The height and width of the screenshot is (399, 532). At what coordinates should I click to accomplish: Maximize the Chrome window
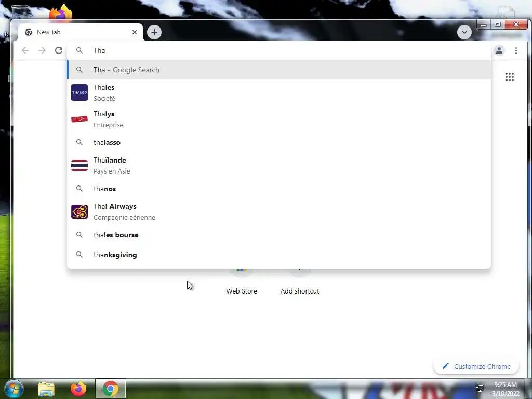pyautogui.click(x=497, y=25)
